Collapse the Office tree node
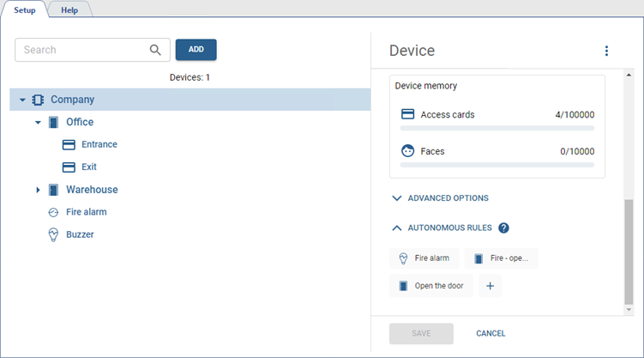Image resolution: width=644 pixels, height=358 pixels. click(x=38, y=122)
